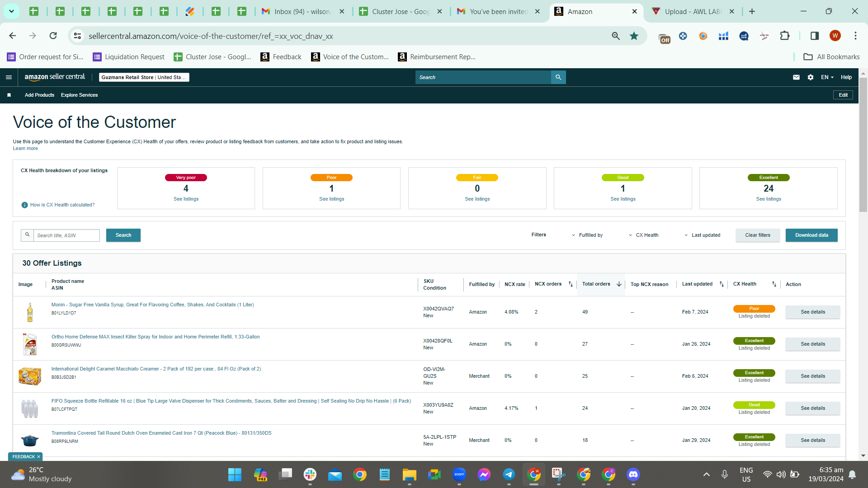Open Chrome extensions puzzle icon
The image size is (868, 488).
click(785, 36)
